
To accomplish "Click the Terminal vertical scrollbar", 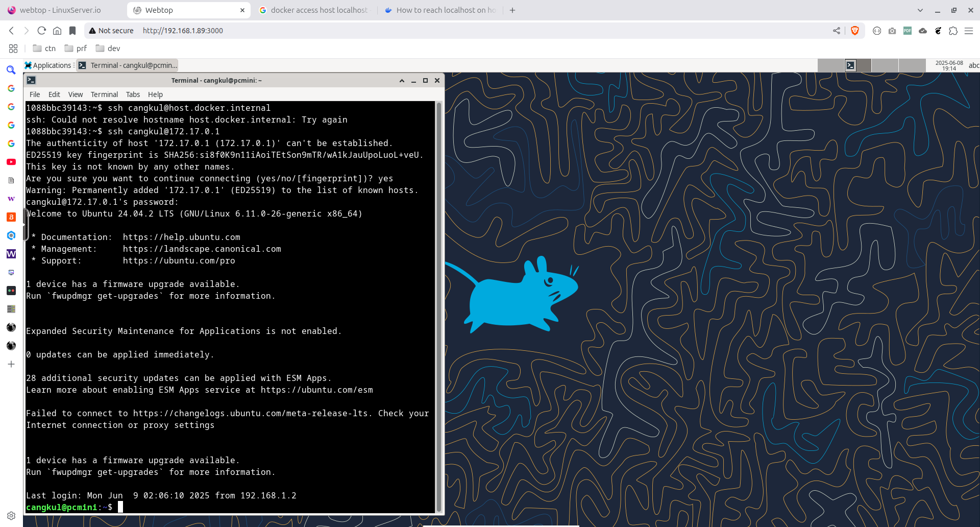I will point(438,307).
